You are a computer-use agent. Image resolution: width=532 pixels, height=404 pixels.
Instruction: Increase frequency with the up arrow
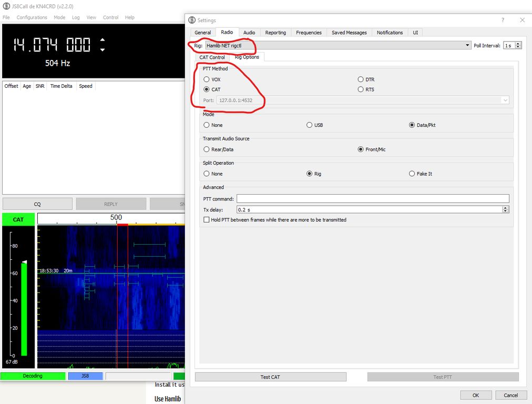point(103,40)
